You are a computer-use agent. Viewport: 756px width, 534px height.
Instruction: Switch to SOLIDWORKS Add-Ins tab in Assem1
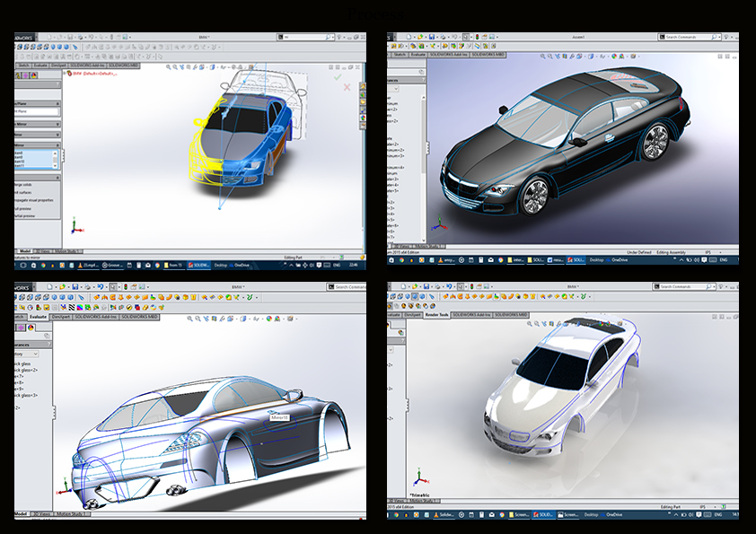(448, 55)
